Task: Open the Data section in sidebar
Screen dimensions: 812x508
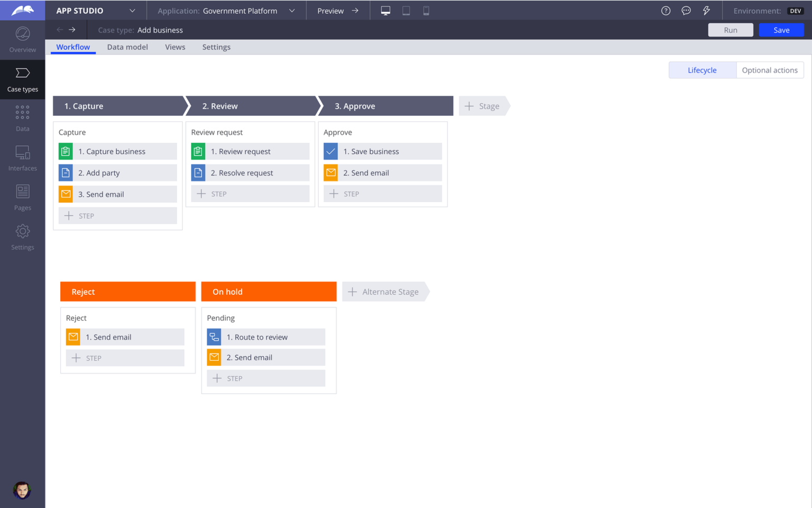Action: point(22,118)
